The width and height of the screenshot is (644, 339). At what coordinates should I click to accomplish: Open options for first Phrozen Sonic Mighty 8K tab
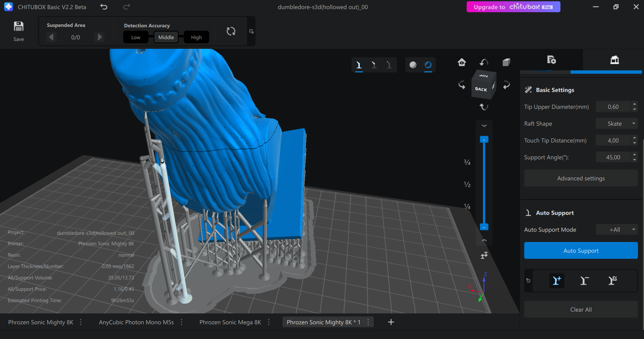(81, 322)
